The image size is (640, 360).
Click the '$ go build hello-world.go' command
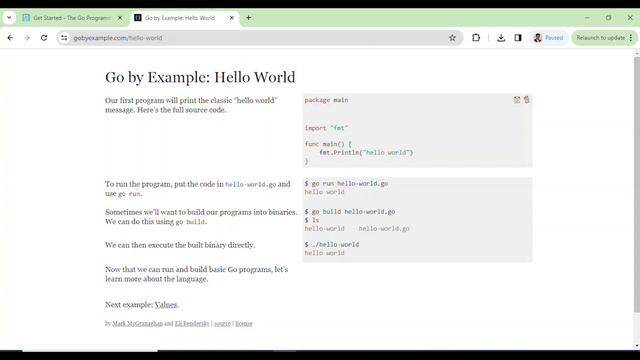350,211
